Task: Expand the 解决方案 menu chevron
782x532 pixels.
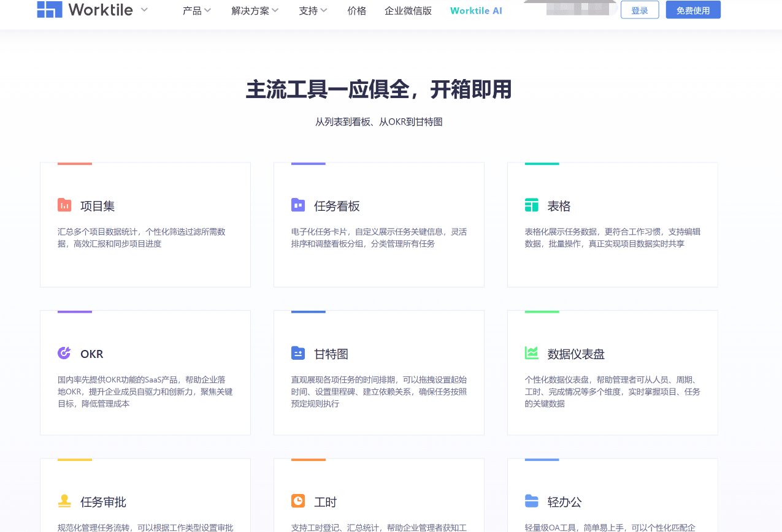Action: click(275, 10)
